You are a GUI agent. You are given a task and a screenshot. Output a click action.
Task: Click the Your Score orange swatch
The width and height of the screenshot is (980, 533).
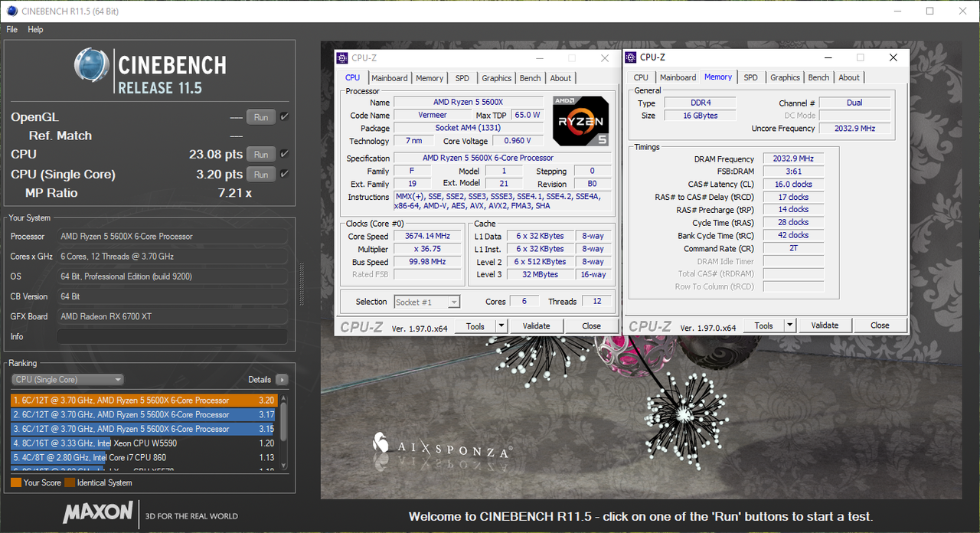16,483
